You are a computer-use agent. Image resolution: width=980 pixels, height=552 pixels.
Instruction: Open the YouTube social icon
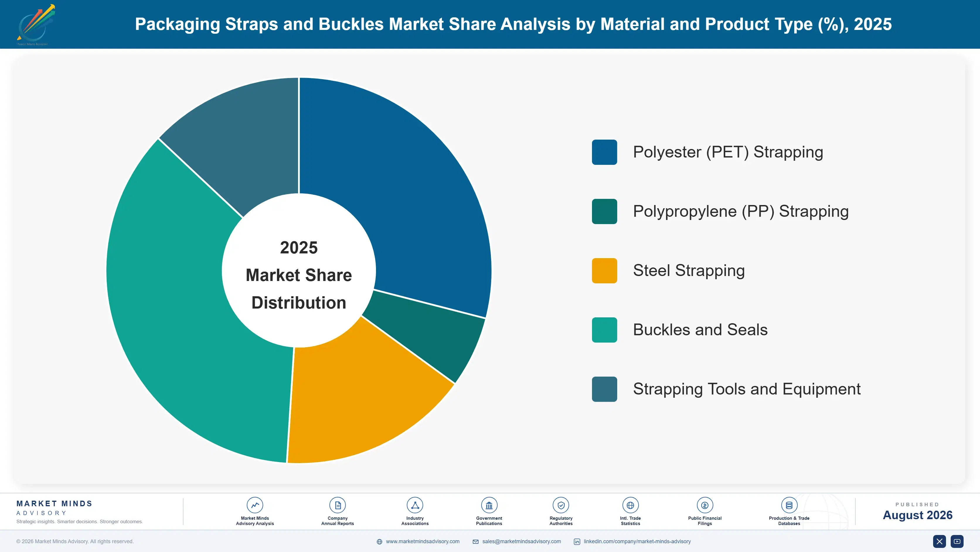click(x=957, y=541)
